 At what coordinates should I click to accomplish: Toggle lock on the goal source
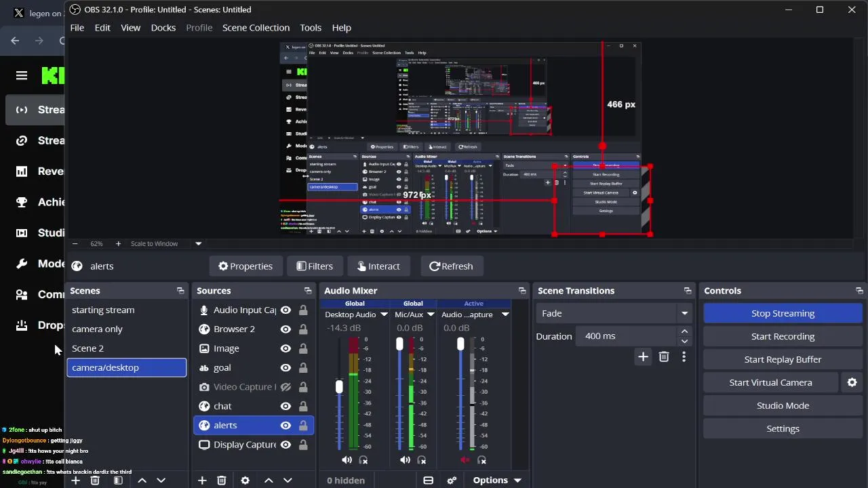(x=303, y=367)
